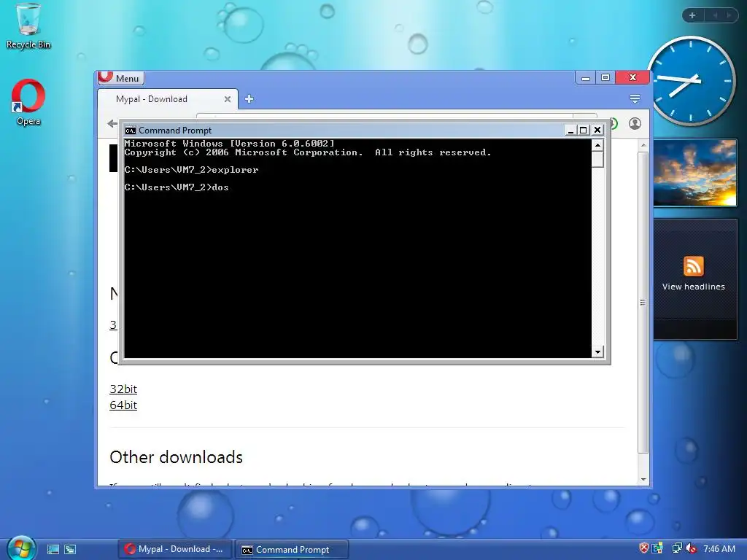Launch the Opera desktop shortcut
Screen dimensions: 747x560
point(28,102)
